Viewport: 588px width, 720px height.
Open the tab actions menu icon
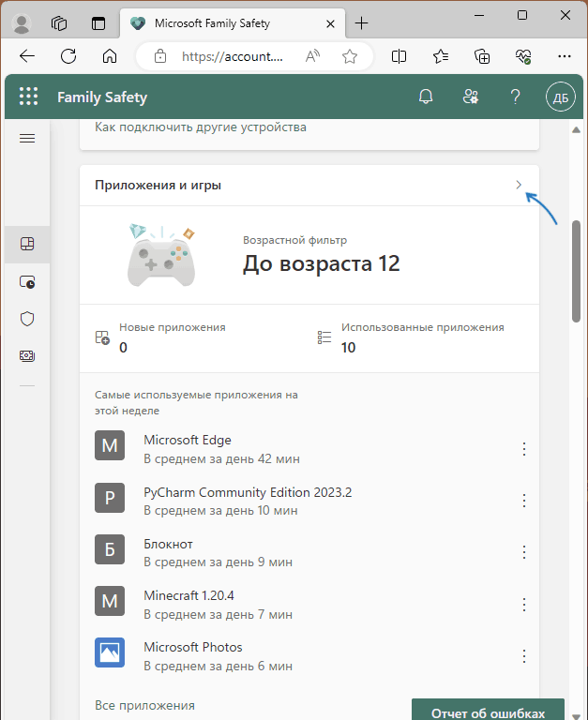[x=98, y=22]
